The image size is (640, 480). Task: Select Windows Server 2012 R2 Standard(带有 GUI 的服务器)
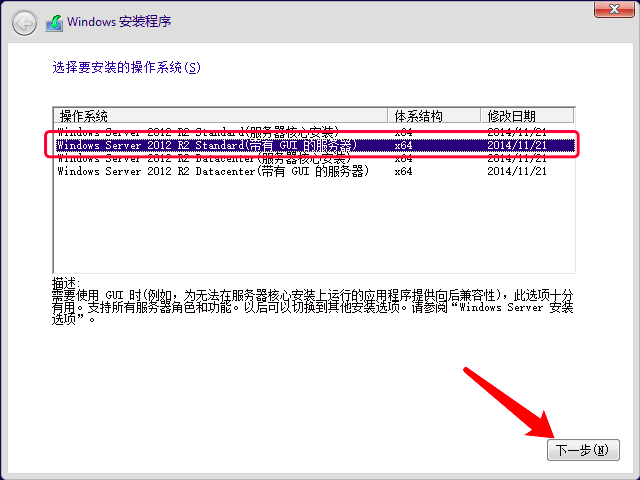[314, 145]
